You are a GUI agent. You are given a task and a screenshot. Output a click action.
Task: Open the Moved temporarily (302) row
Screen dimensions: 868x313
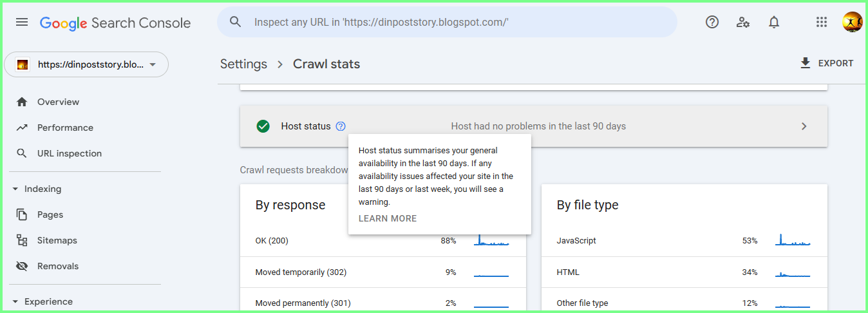point(383,272)
